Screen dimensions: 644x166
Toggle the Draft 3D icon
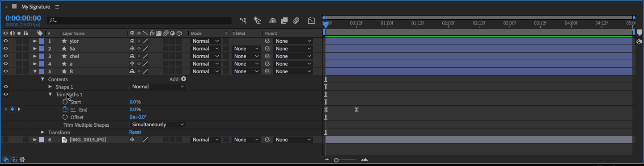[x=258, y=21]
